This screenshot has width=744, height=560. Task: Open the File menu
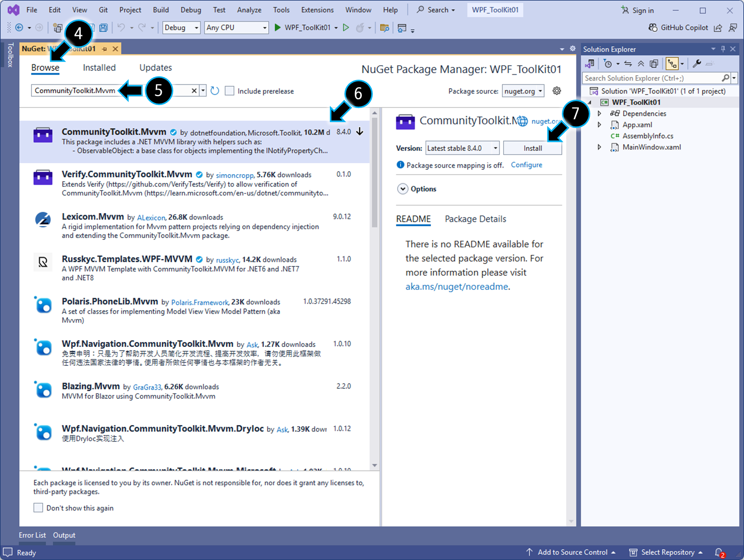[x=32, y=10]
